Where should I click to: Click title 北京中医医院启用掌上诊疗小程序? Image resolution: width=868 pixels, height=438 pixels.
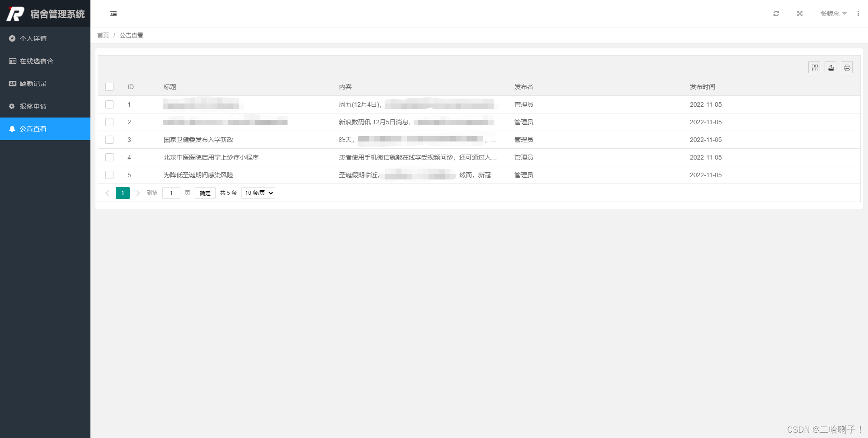211,157
